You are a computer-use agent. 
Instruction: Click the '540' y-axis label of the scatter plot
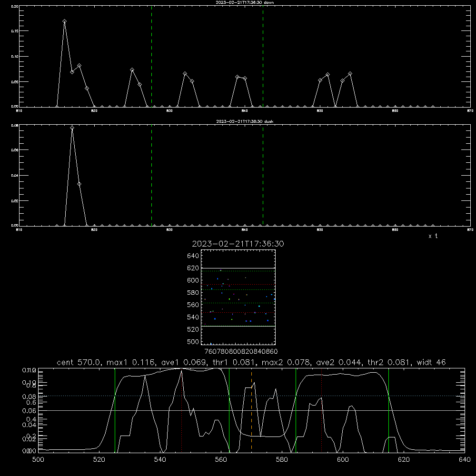click(x=193, y=317)
